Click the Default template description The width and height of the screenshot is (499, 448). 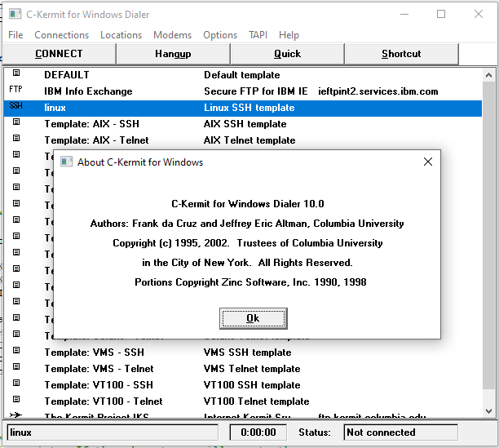(242, 75)
